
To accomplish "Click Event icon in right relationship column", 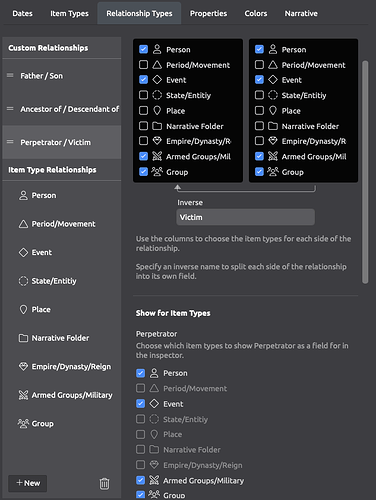I will pos(273,80).
